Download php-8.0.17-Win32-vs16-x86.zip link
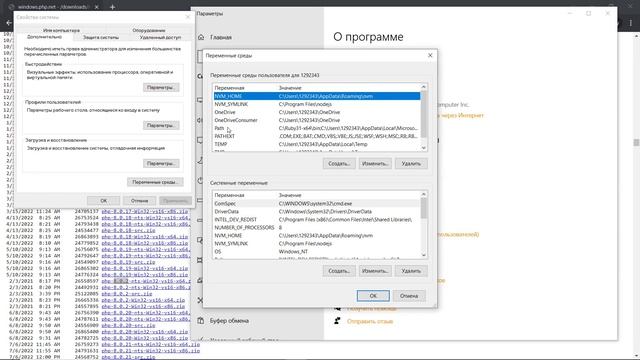 (144, 211)
